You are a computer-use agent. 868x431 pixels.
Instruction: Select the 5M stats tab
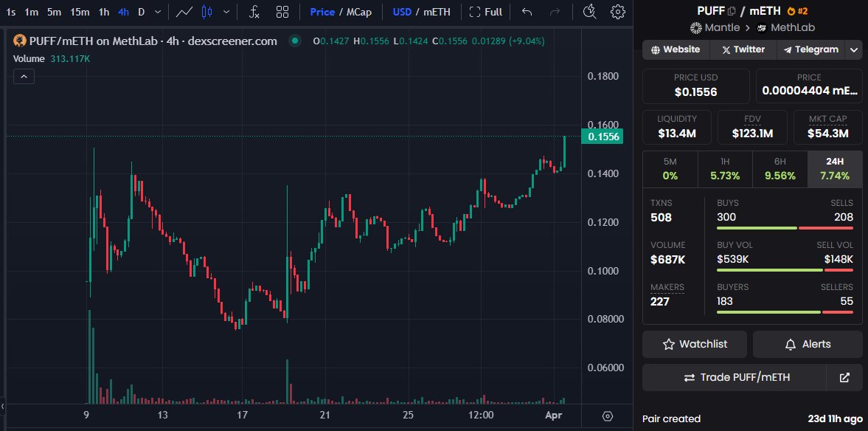[670, 169]
